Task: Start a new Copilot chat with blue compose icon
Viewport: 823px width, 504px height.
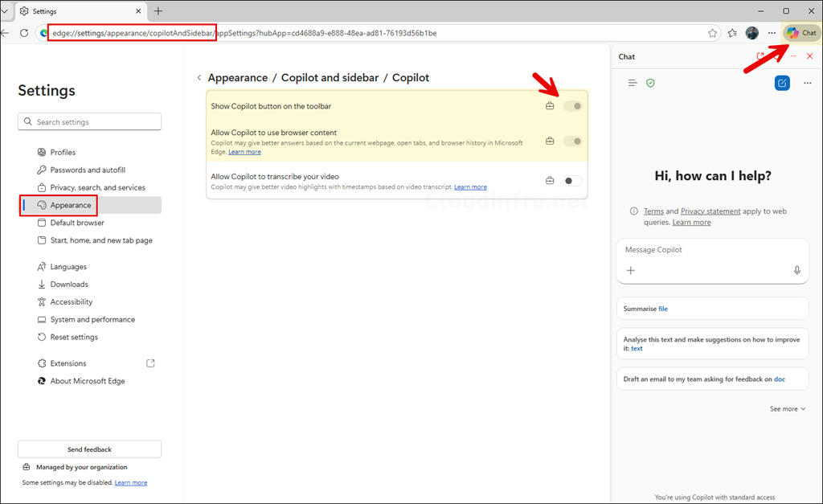Action: (x=782, y=83)
